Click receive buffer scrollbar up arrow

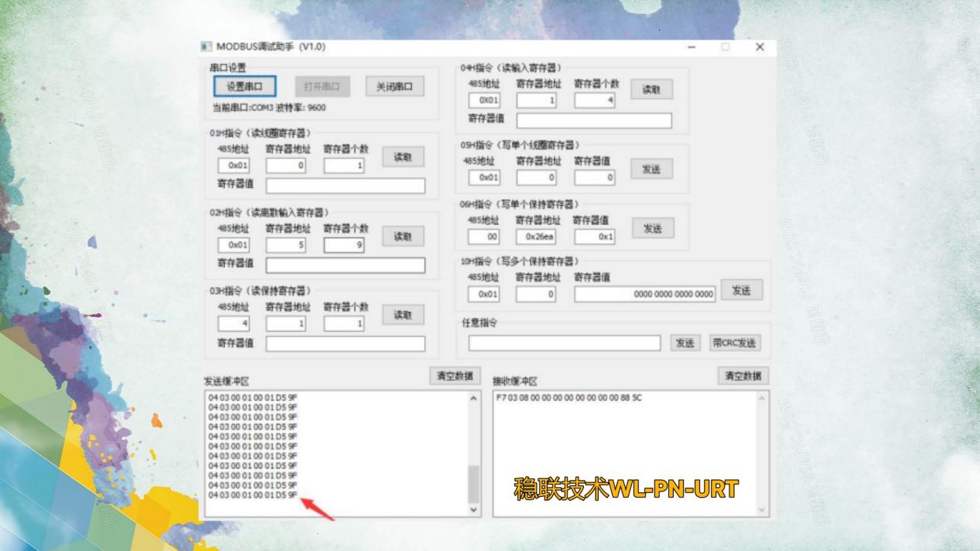(762, 398)
